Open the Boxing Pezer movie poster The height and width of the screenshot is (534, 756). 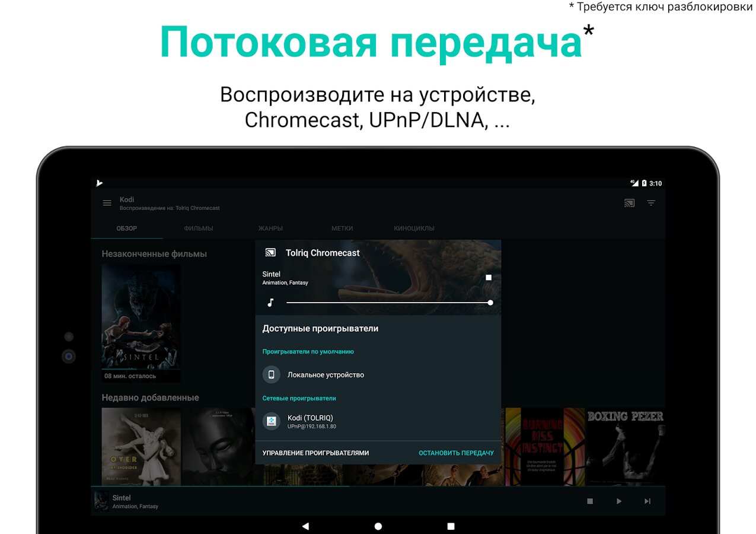tap(626, 446)
